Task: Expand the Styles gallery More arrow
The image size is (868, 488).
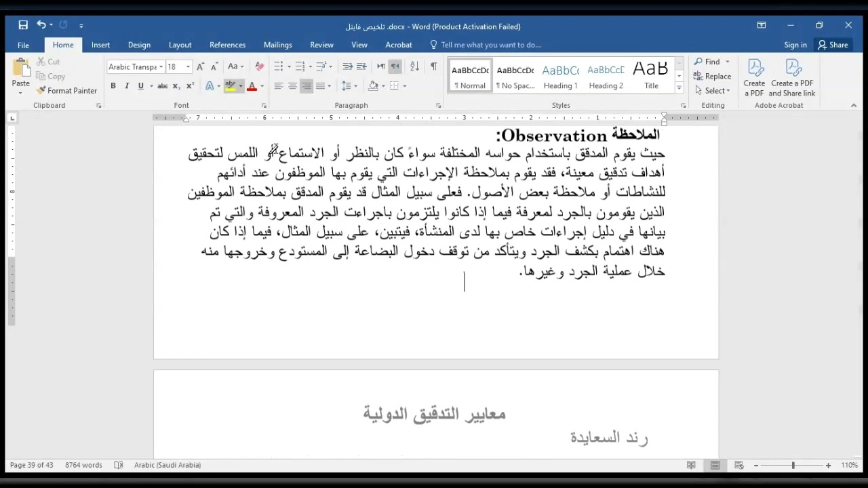Action: click(679, 88)
